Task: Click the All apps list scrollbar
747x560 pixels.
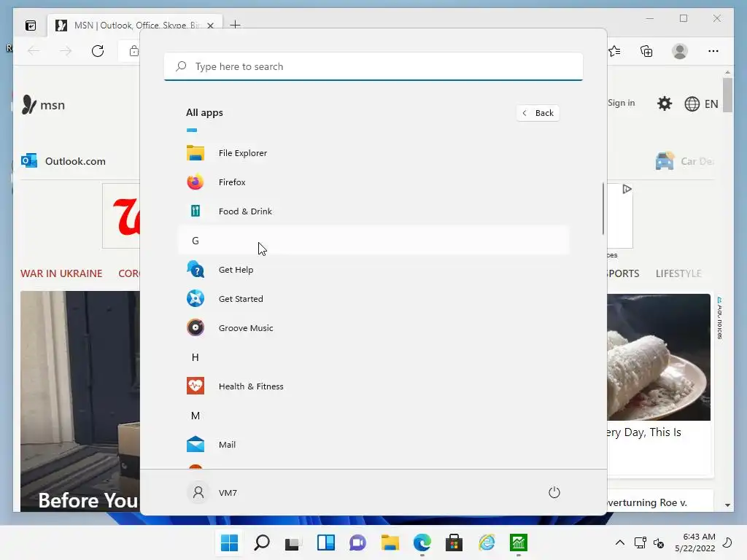Action: [603, 209]
